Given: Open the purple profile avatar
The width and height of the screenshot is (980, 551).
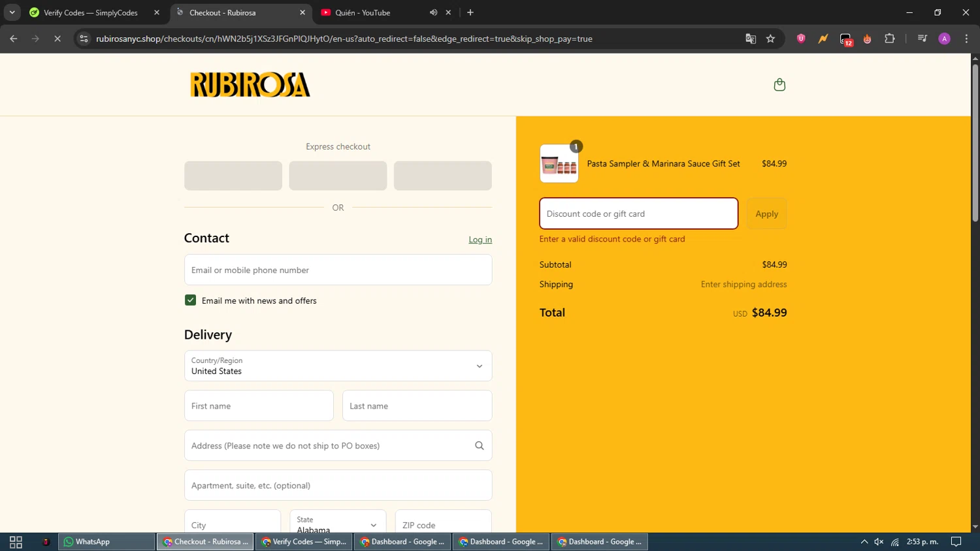Looking at the screenshot, I should 945,39.
